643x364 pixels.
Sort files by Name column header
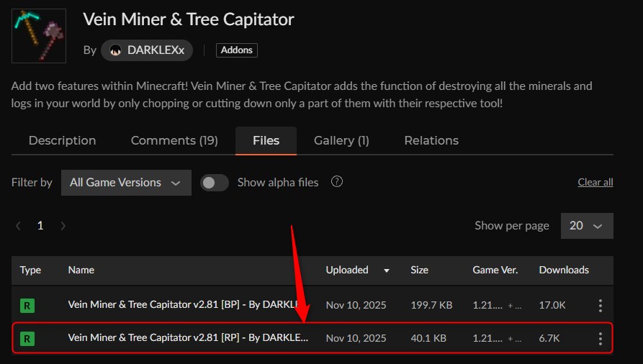(81, 270)
